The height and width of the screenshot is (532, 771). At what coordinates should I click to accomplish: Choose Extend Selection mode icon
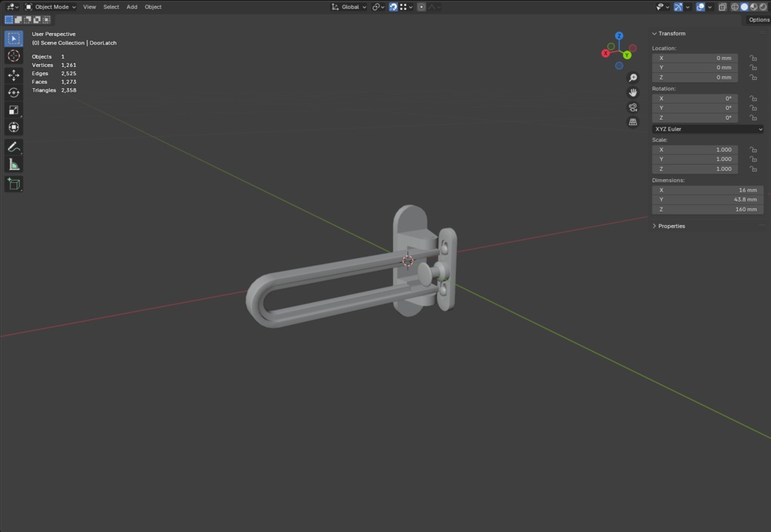coord(18,20)
